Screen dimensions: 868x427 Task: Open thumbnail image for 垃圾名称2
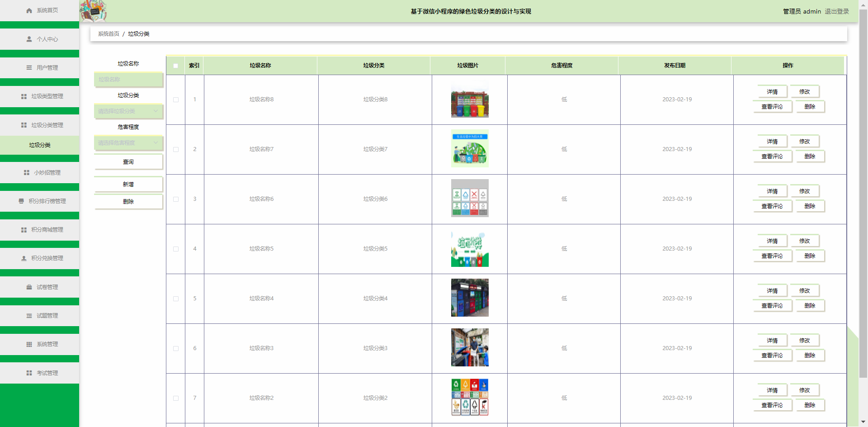(470, 397)
